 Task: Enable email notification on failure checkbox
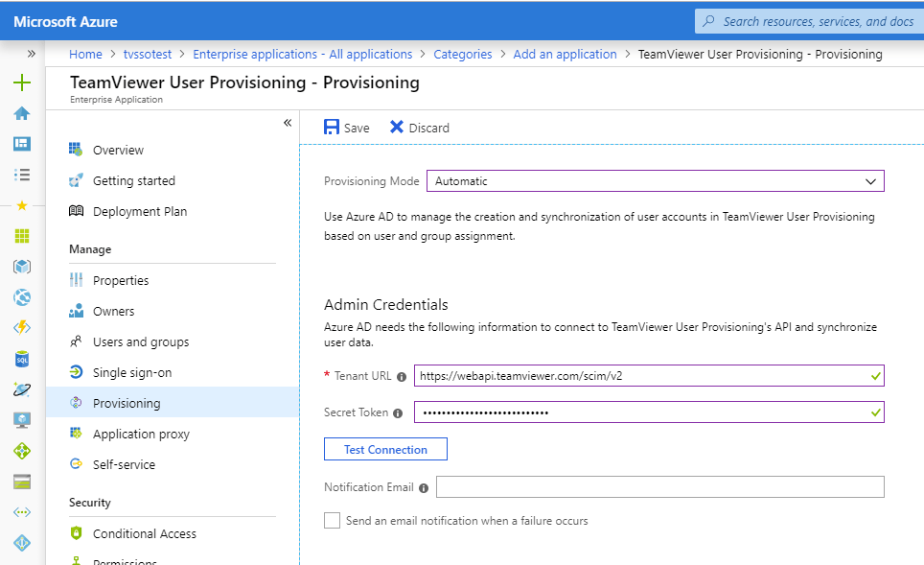[333, 521]
